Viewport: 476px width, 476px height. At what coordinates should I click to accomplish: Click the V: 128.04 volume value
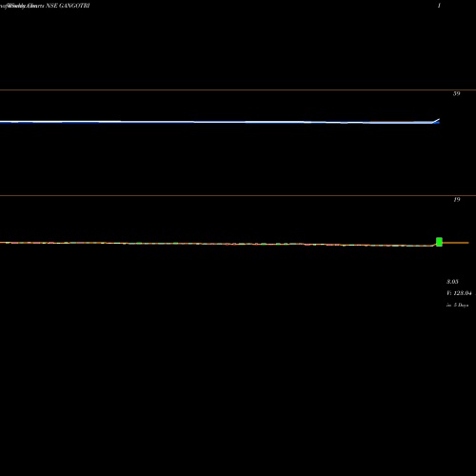click(x=459, y=293)
